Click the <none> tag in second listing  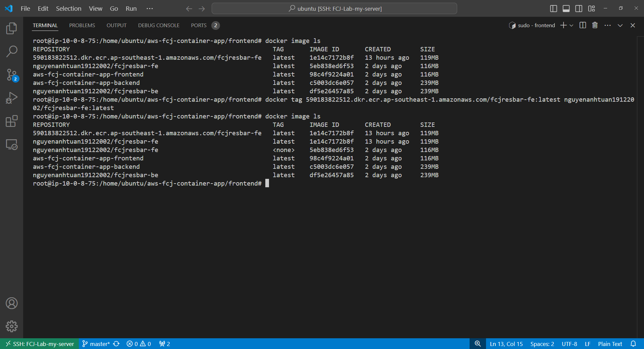tap(284, 150)
